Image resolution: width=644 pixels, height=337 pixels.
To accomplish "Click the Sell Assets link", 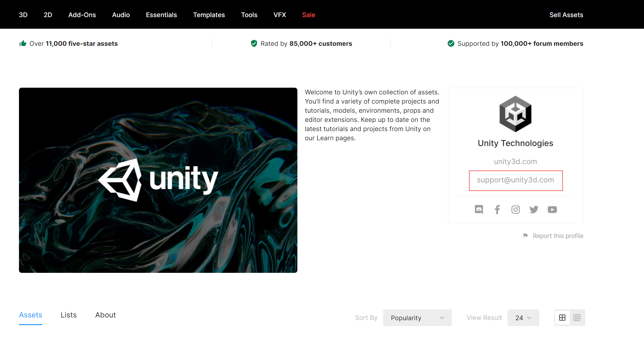I will pos(566,15).
